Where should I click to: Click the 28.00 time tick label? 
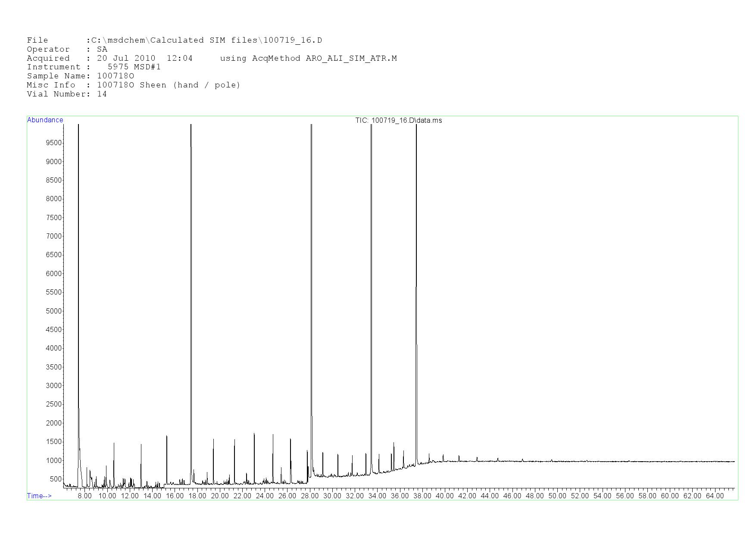pyautogui.click(x=309, y=496)
